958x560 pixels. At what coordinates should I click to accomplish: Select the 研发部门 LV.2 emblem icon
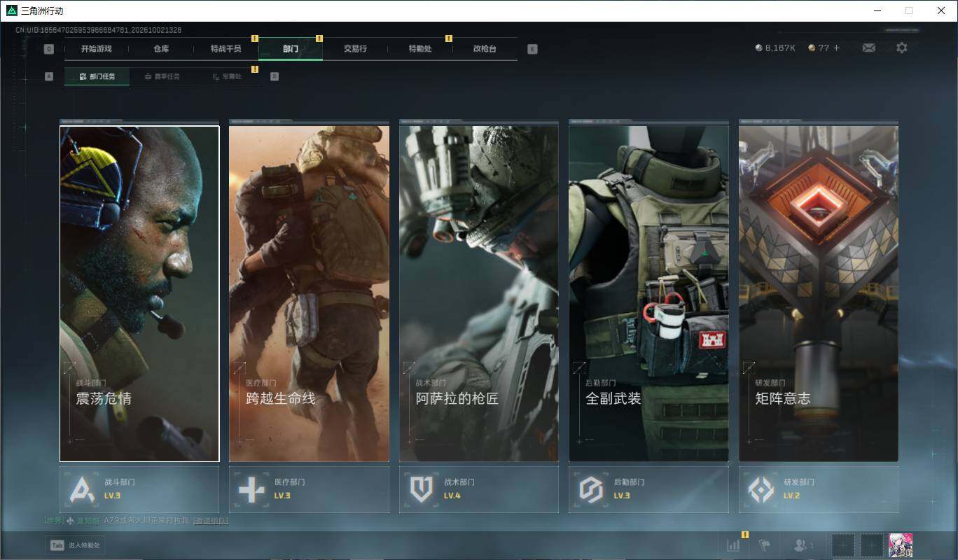coord(761,489)
